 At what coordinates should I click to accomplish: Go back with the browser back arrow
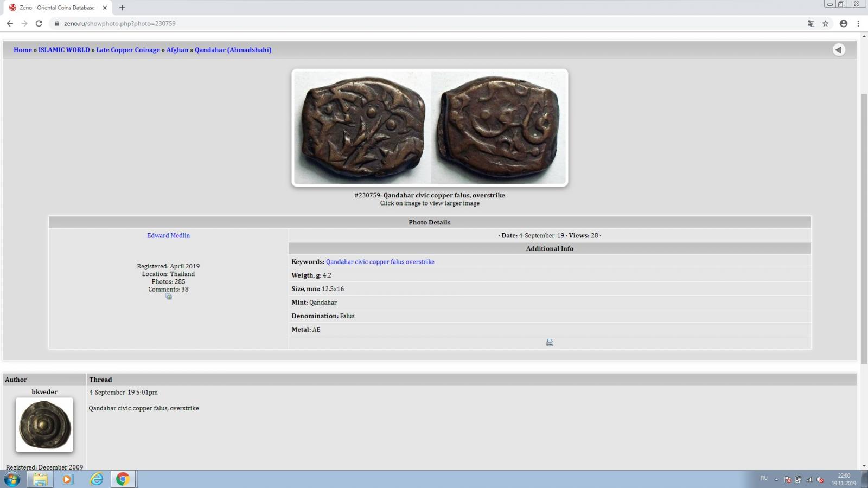(10, 23)
